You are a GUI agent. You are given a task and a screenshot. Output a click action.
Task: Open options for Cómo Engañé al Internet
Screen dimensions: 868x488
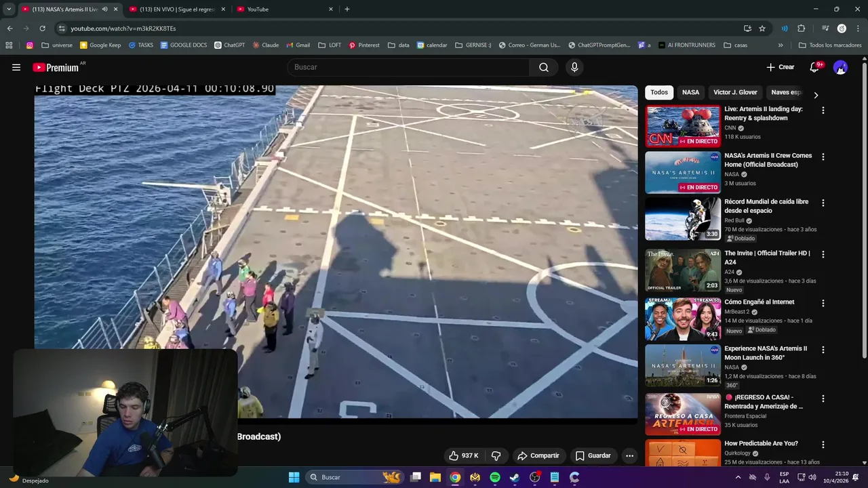click(x=823, y=303)
